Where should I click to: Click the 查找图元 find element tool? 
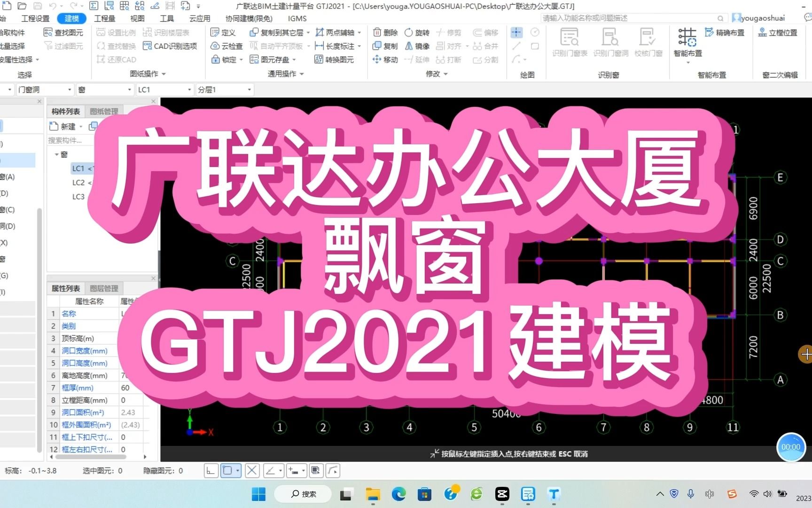click(63, 32)
